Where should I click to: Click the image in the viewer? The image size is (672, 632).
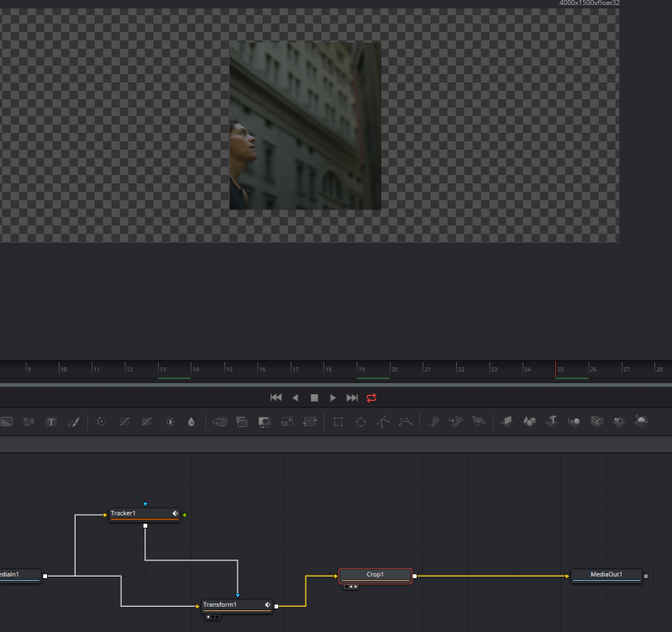pos(305,126)
